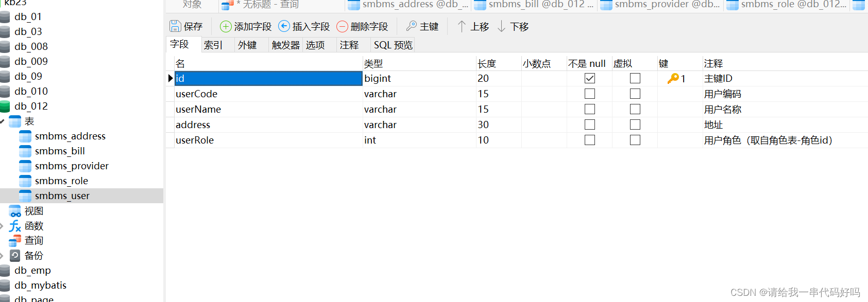Check Not Null for userCode field
This screenshot has height=302, width=868.
coord(590,94)
